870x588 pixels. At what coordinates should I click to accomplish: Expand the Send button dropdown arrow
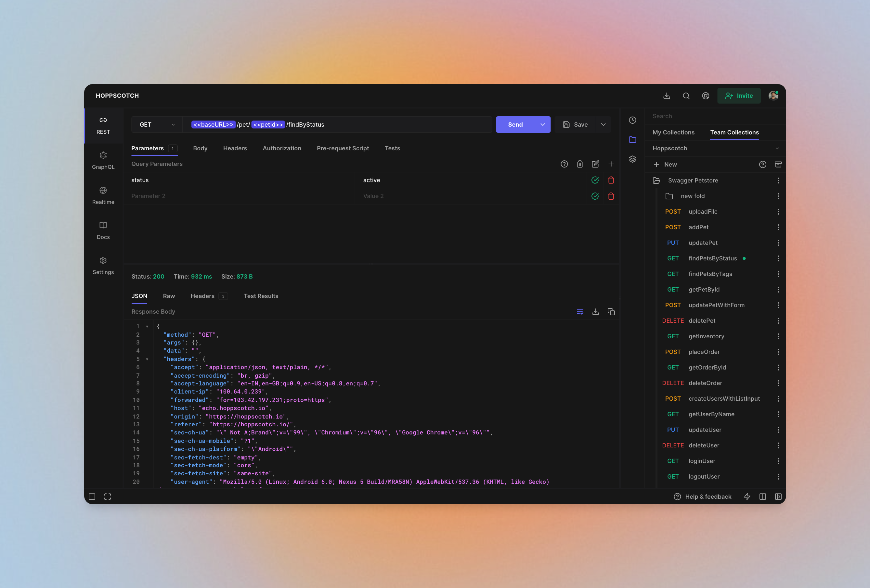point(542,125)
